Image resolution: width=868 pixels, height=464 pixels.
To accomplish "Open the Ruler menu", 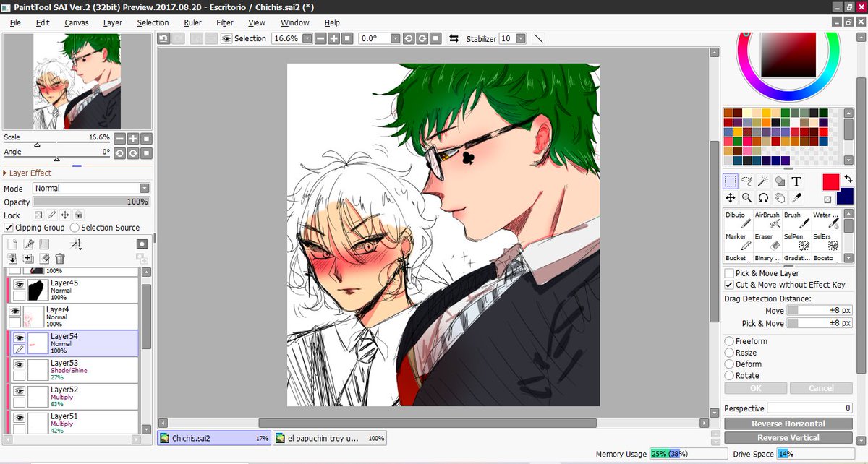I will pyautogui.click(x=192, y=22).
